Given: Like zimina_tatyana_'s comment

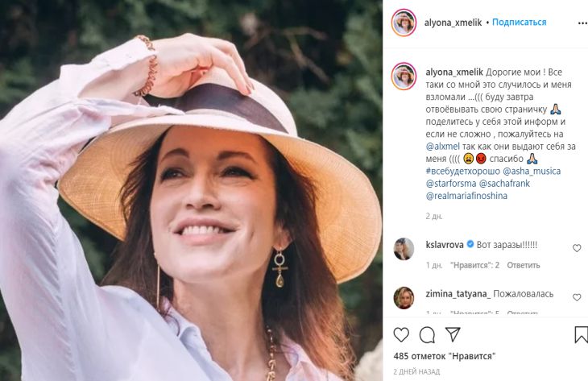Looking at the screenshot, I should click(577, 297).
